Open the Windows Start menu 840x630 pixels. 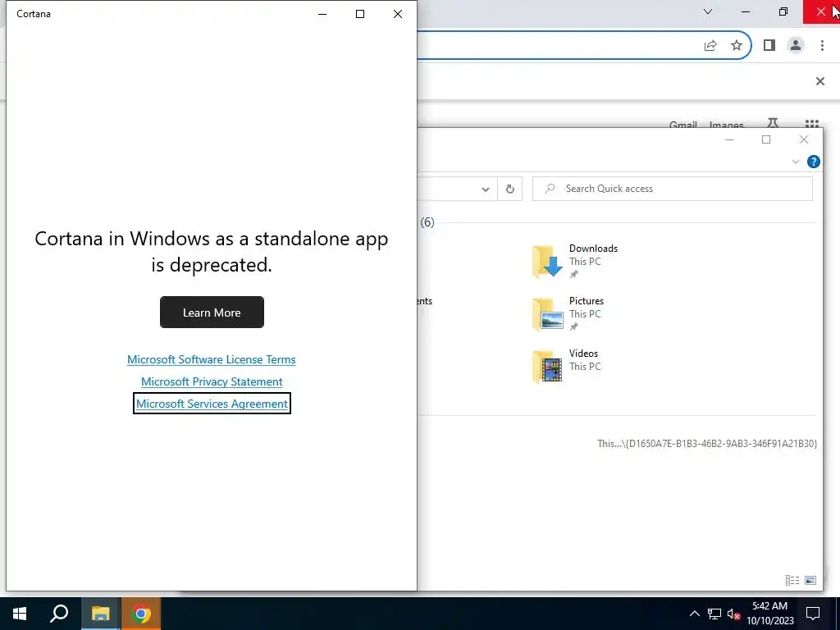click(x=20, y=614)
